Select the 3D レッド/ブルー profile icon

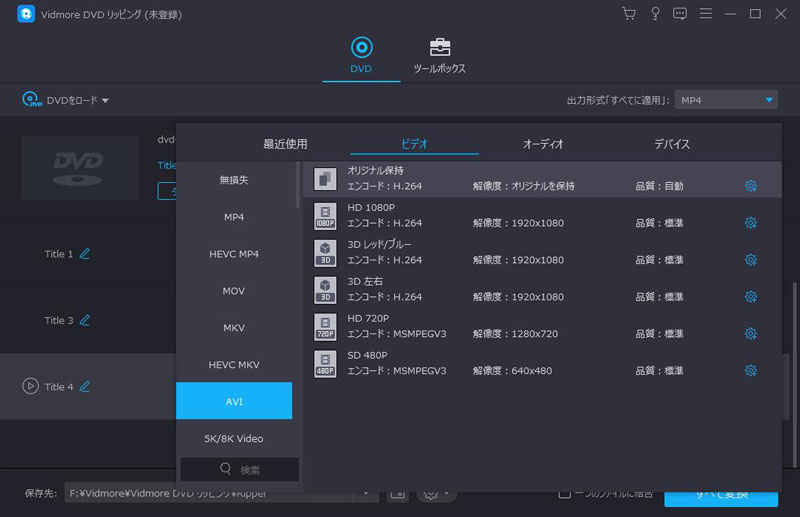pyautogui.click(x=325, y=253)
